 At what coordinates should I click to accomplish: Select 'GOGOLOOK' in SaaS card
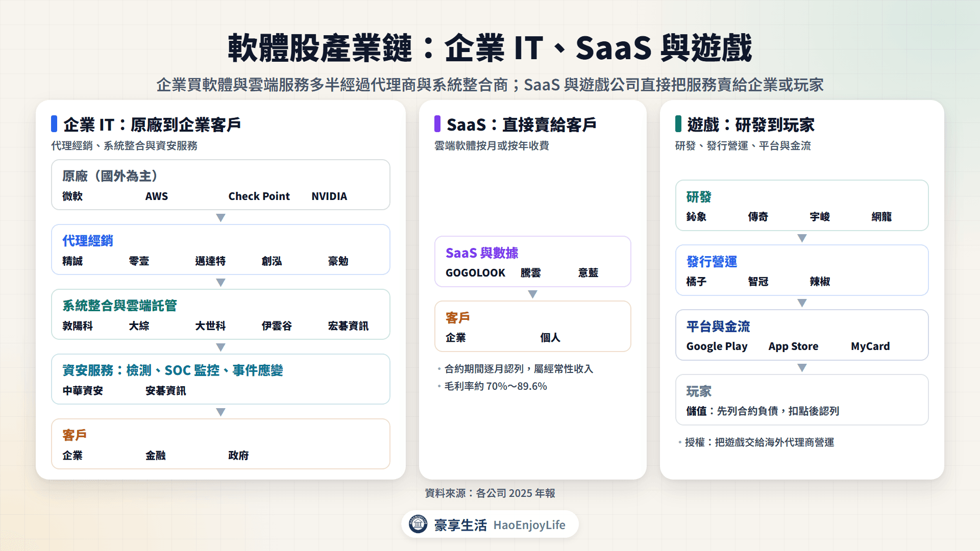(475, 273)
